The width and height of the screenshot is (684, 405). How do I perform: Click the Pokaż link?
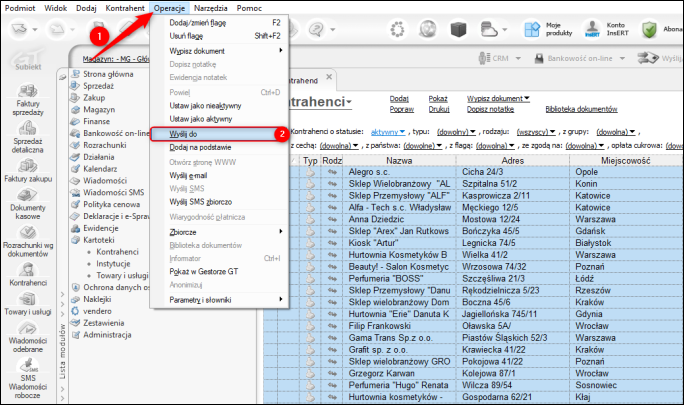pyautogui.click(x=438, y=99)
